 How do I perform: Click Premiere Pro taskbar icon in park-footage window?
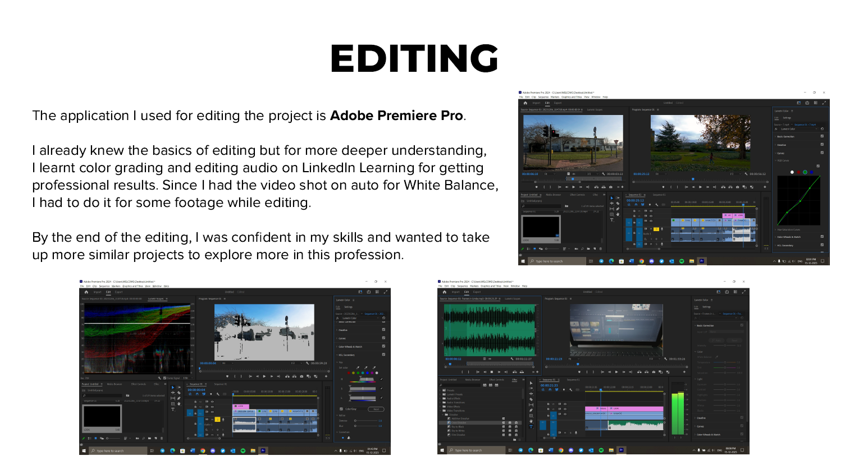point(702,261)
